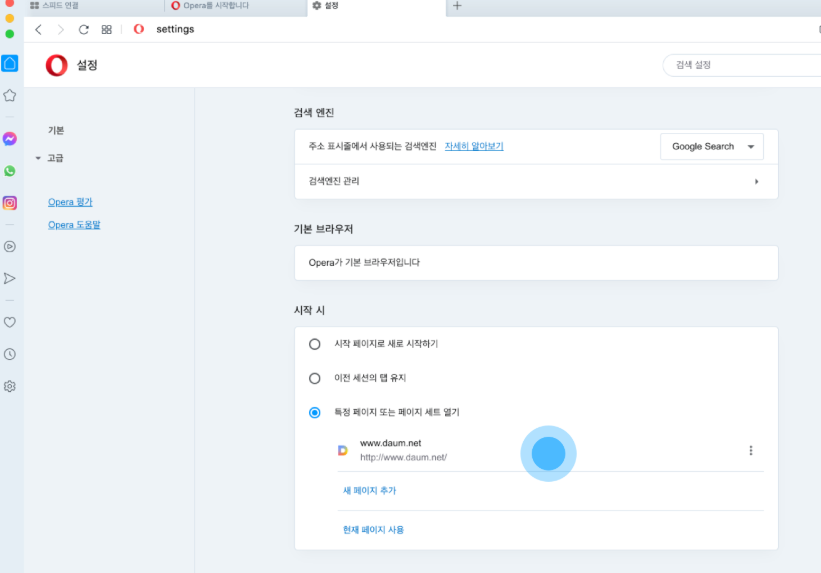Open a new tab with plus button

click(457, 6)
